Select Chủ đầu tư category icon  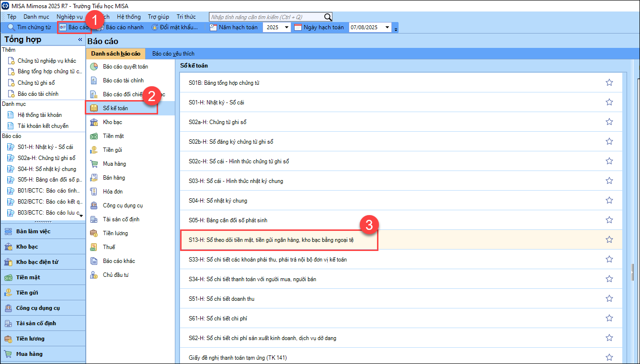pos(94,275)
